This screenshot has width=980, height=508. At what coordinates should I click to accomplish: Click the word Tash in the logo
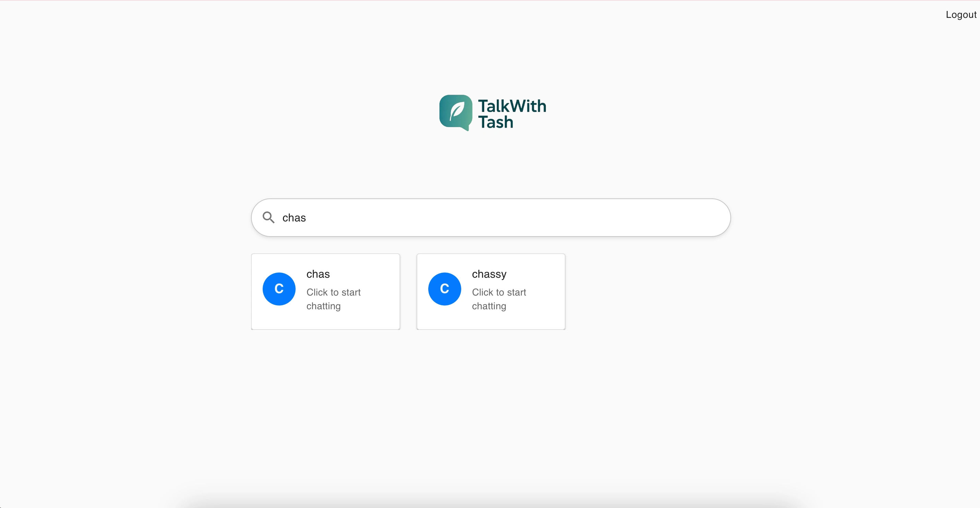(x=496, y=122)
